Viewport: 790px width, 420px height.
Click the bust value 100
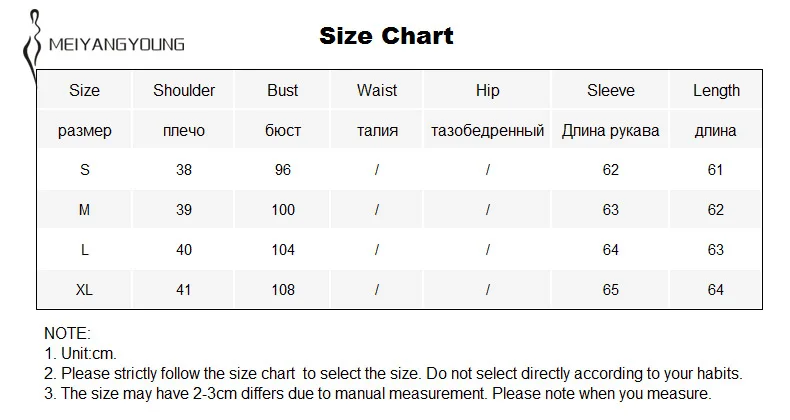[x=283, y=209]
